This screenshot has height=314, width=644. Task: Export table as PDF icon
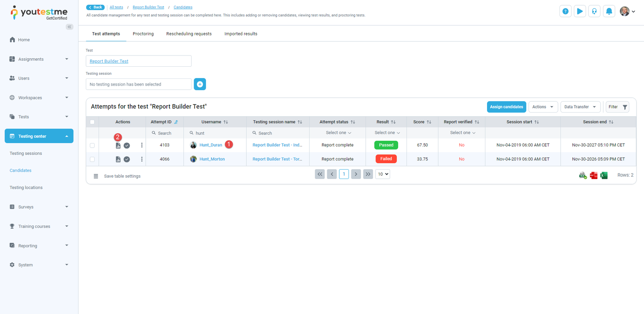(593, 175)
